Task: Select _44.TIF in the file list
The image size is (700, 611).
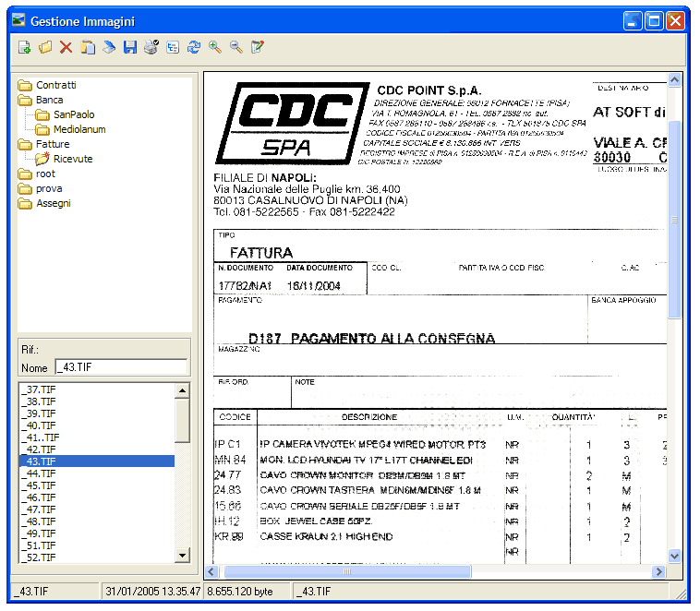Action: [41, 473]
